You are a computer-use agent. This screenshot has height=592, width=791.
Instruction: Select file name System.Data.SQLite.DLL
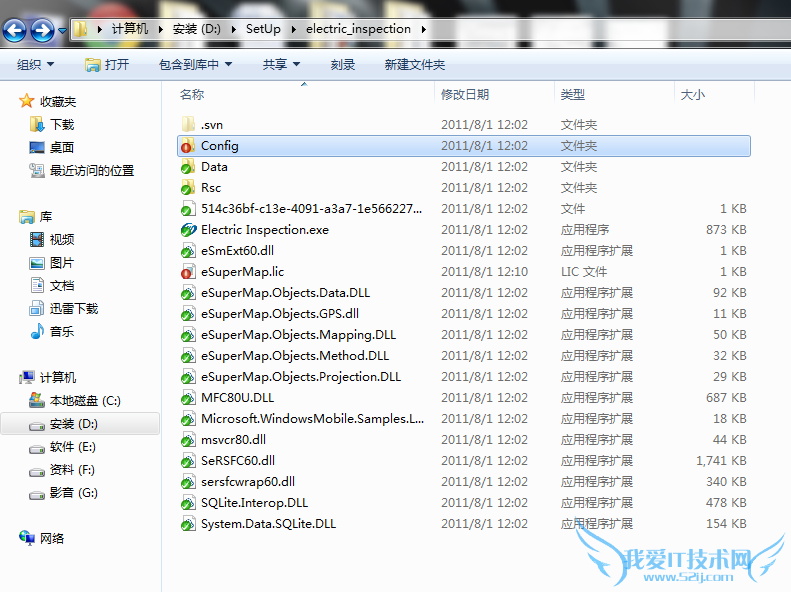coord(268,523)
